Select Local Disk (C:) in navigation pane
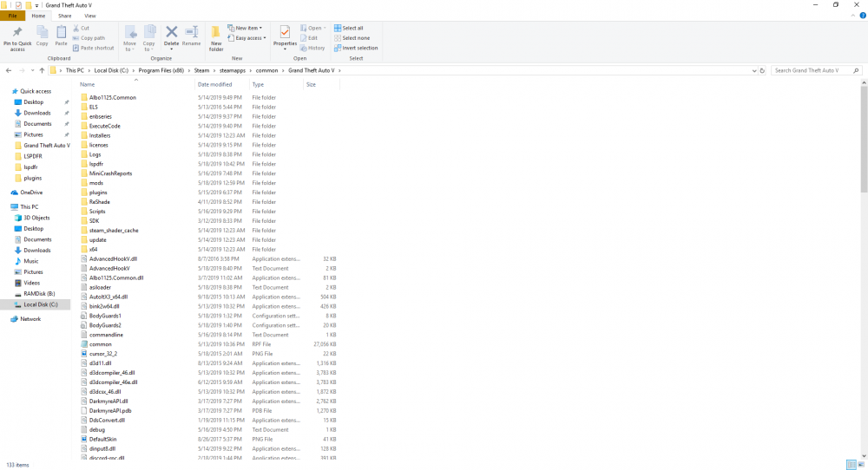 [x=40, y=304]
